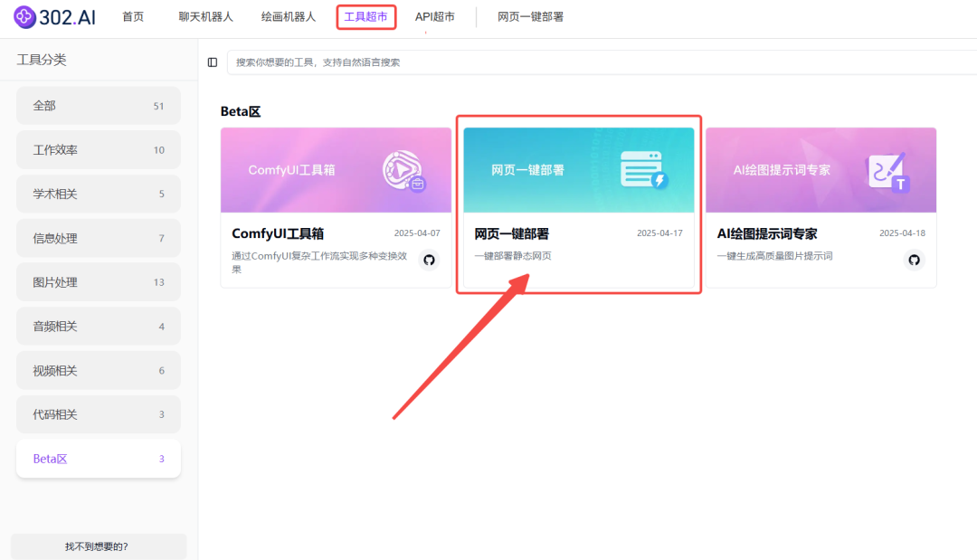977x560 pixels.
Task: Select the 信息处理 category
Action: tap(99, 238)
